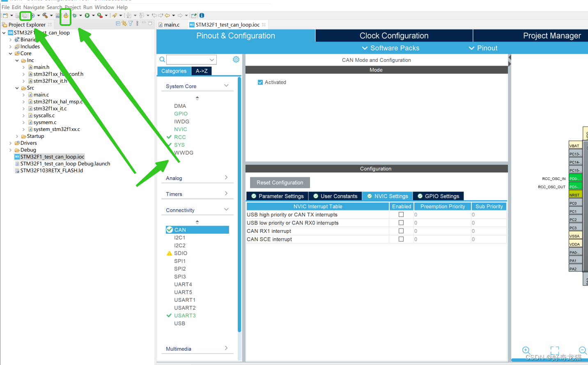Select NVIC under System Core
Screen dimensions: 588x365
(x=181, y=129)
